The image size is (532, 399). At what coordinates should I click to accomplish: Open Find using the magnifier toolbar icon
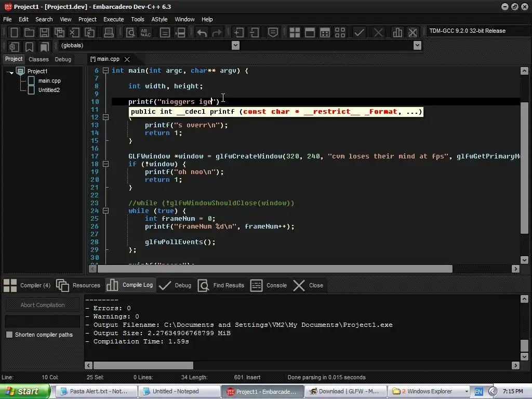[130, 33]
